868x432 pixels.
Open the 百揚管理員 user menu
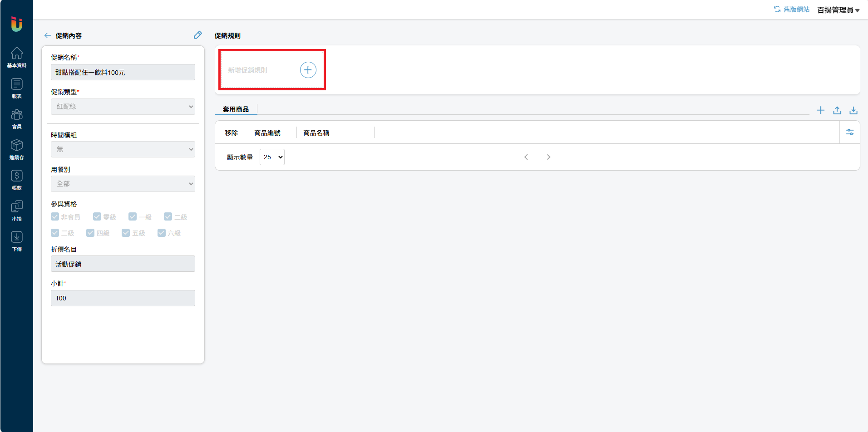pyautogui.click(x=838, y=10)
